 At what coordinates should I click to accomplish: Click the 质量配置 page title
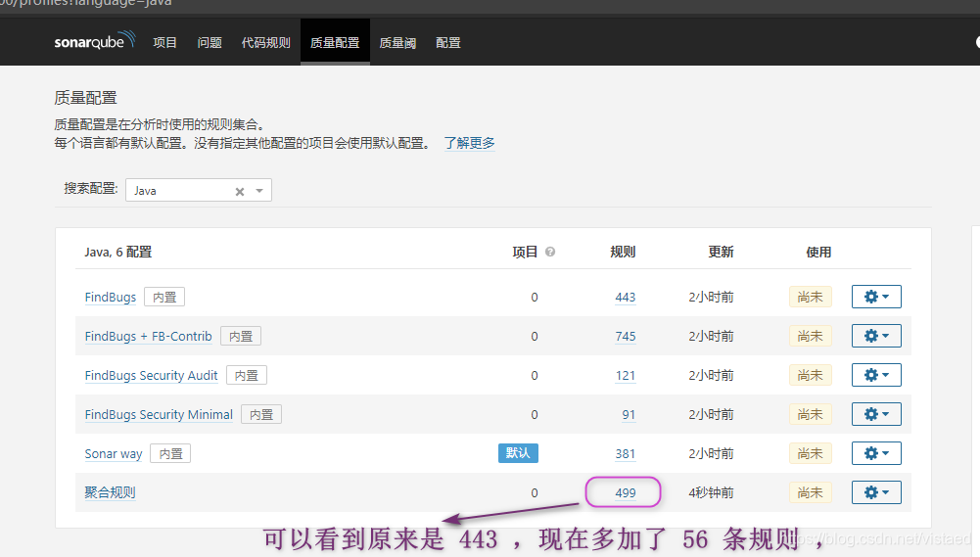[85, 98]
